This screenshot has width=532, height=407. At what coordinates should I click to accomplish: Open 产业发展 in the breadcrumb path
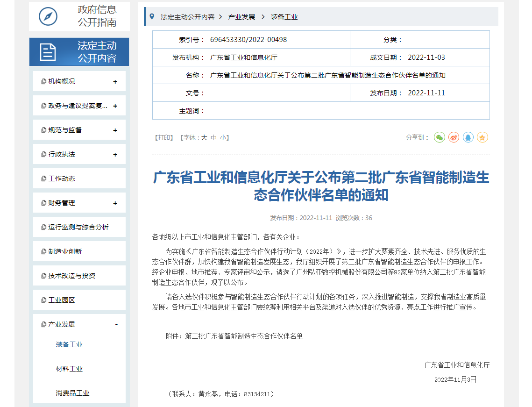pos(241,17)
